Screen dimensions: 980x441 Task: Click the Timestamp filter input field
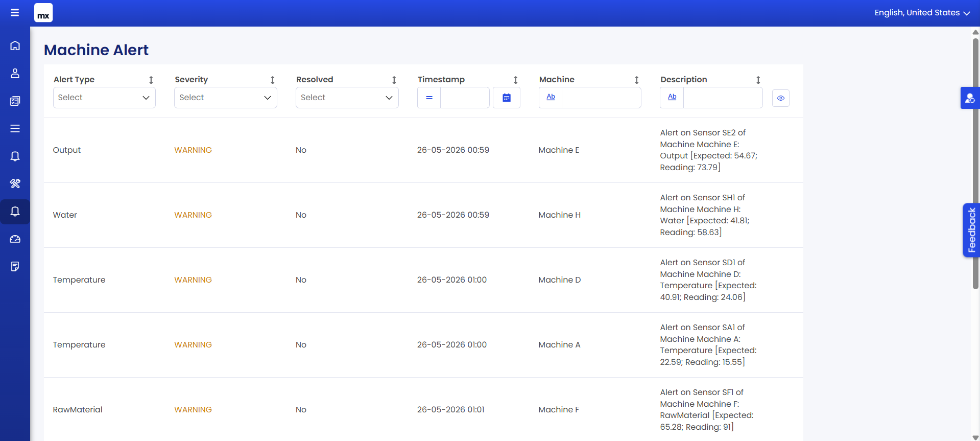(x=465, y=98)
